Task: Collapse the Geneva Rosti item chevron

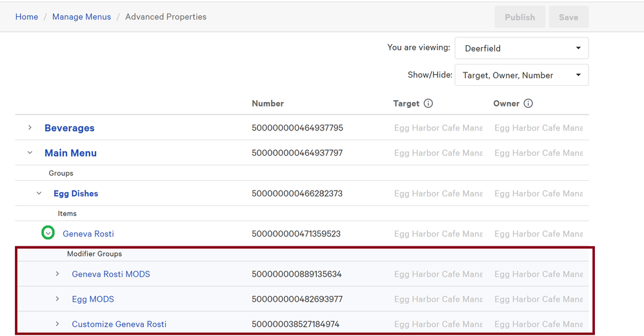Action: [x=48, y=233]
